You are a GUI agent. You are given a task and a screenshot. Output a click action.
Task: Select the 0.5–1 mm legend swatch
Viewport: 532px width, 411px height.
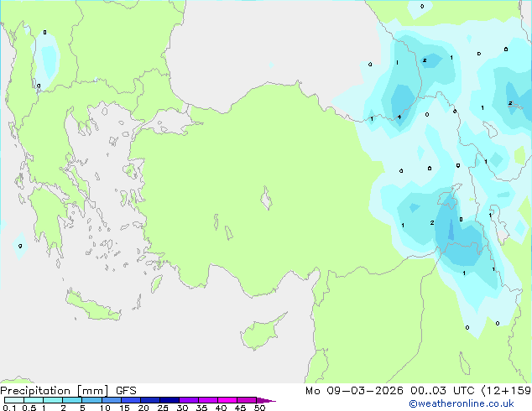pos(34,400)
